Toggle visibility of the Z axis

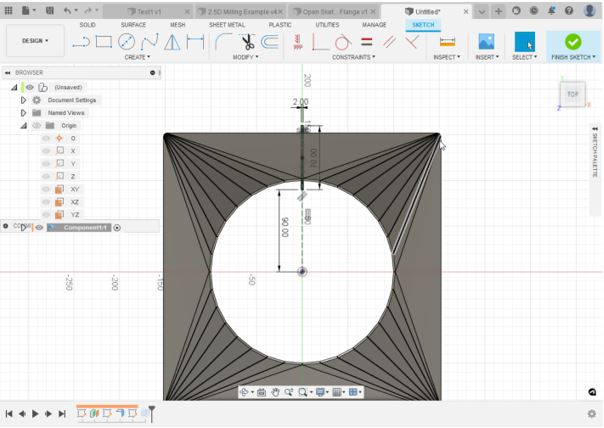point(46,176)
